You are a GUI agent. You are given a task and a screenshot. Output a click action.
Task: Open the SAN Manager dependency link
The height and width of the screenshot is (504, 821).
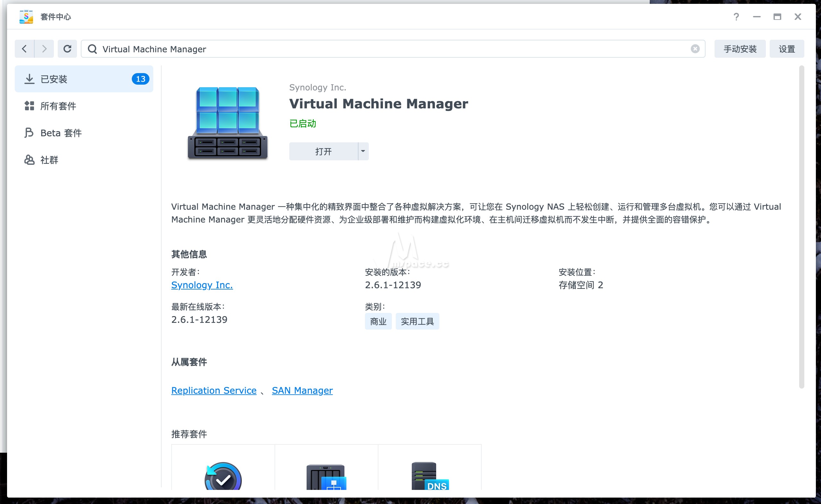pyautogui.click(x=302, y=390)
